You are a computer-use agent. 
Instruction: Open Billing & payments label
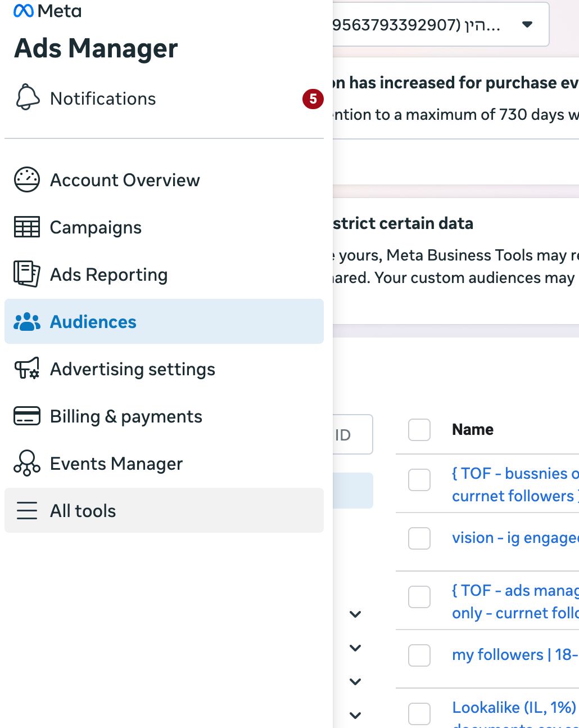pos(126,416)
